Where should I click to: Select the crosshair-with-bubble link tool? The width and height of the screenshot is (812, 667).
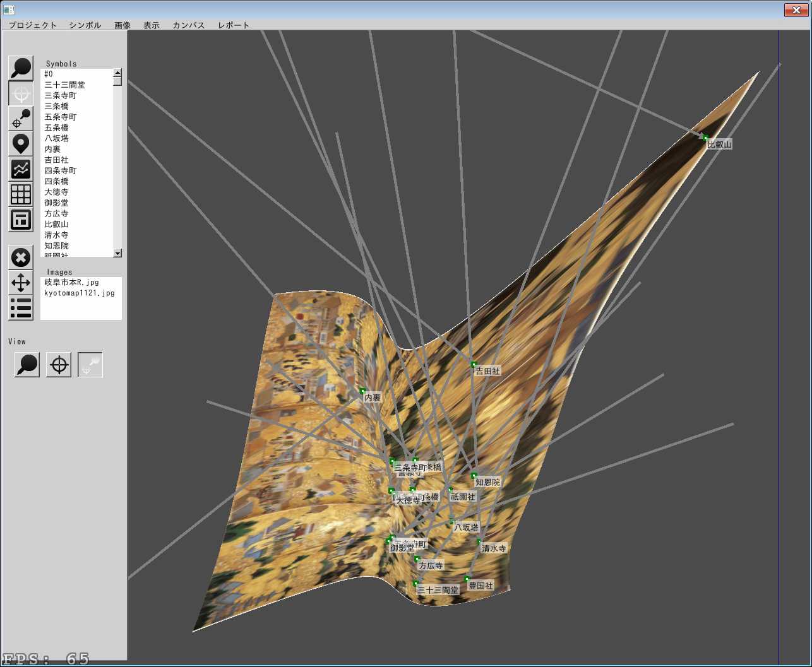(x=21, y=119)
